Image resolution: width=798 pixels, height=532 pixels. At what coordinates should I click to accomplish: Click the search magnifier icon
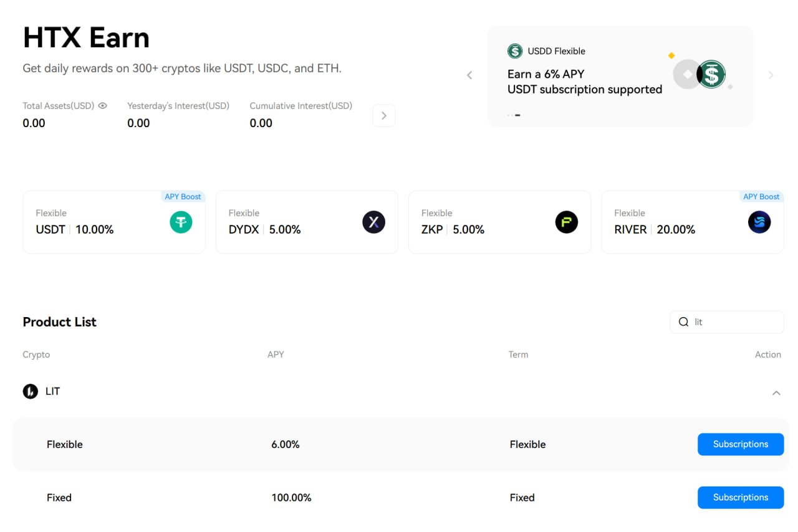click(683, 322)
